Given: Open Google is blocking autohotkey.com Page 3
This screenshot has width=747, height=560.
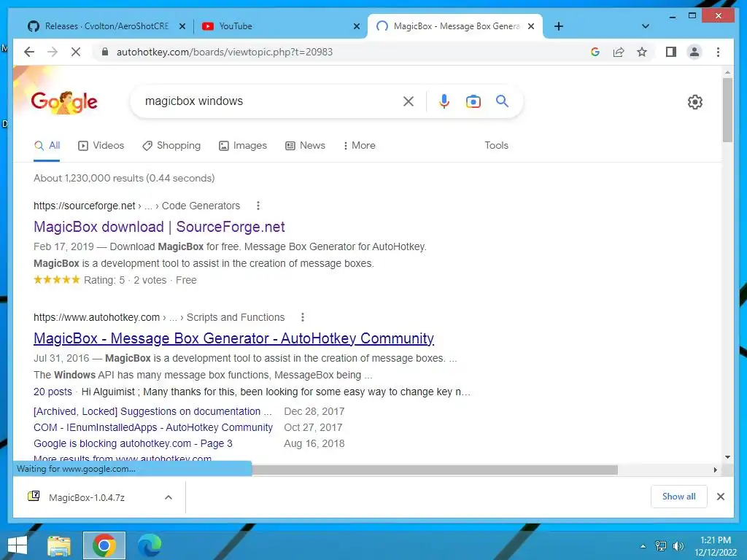Looking at the screenshot, I should point(133,444).
